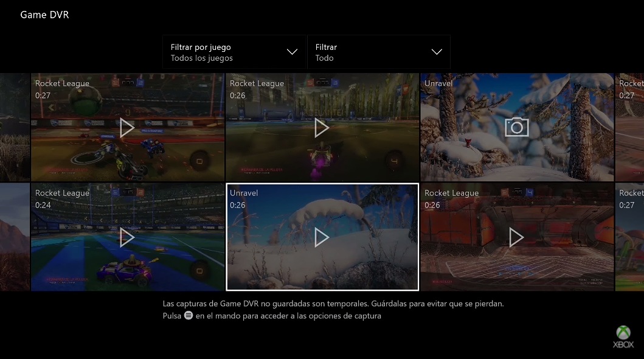This screenshot has height=359, width=644.
Task: Play the Rocket League 0:24 clip
Action: pyautogui.click(x=127, y=237)
